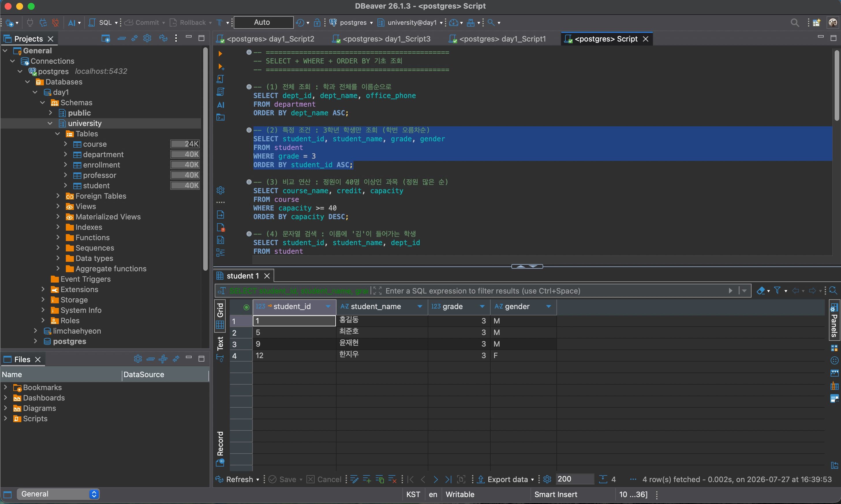
Task: Expand the Scripts folder in Files
Action: pyautogui.click(x=5, y=418)
